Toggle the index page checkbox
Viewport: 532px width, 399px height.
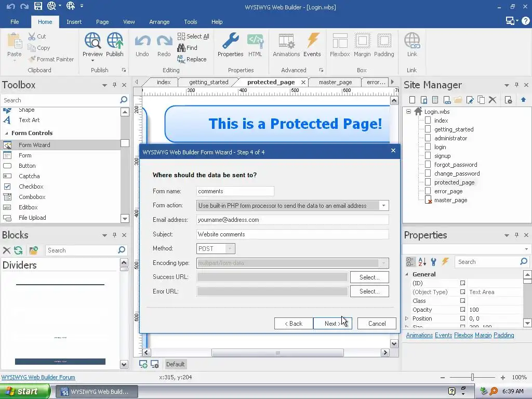(x=428, y=120)
